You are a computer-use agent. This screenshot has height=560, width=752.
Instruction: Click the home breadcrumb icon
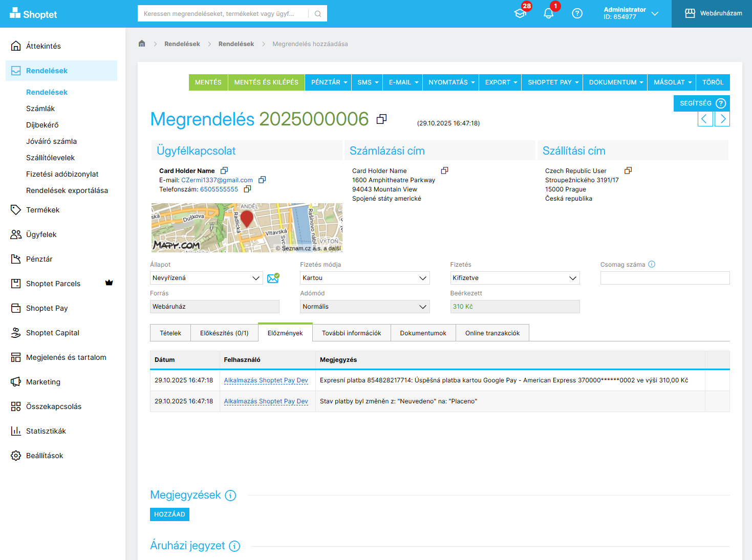[142, 44]
